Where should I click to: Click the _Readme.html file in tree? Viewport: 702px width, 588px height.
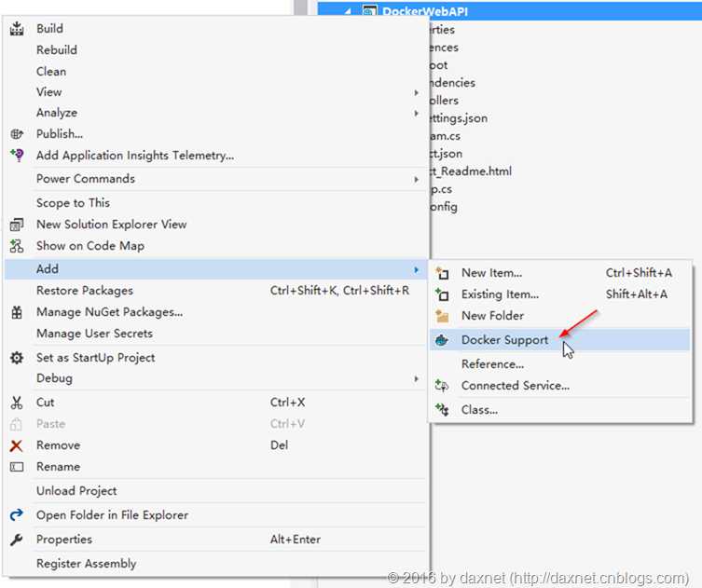coord(471,171)
